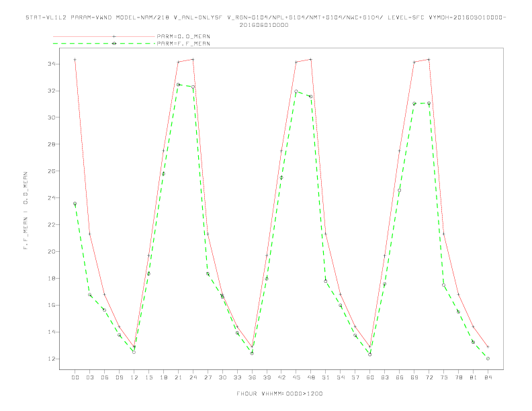Click x-axis tick label 27

(x=208, y=377)
